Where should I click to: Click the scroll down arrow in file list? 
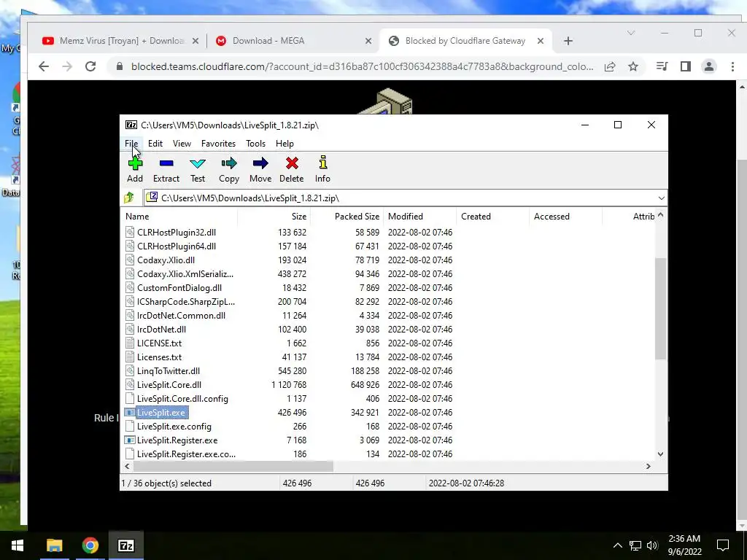660,454
